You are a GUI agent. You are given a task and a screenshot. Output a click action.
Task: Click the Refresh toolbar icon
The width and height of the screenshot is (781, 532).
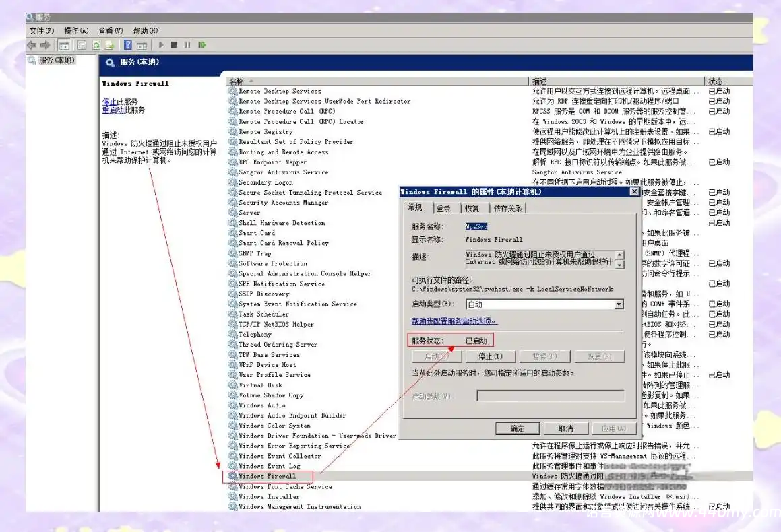tap(96, 45)
